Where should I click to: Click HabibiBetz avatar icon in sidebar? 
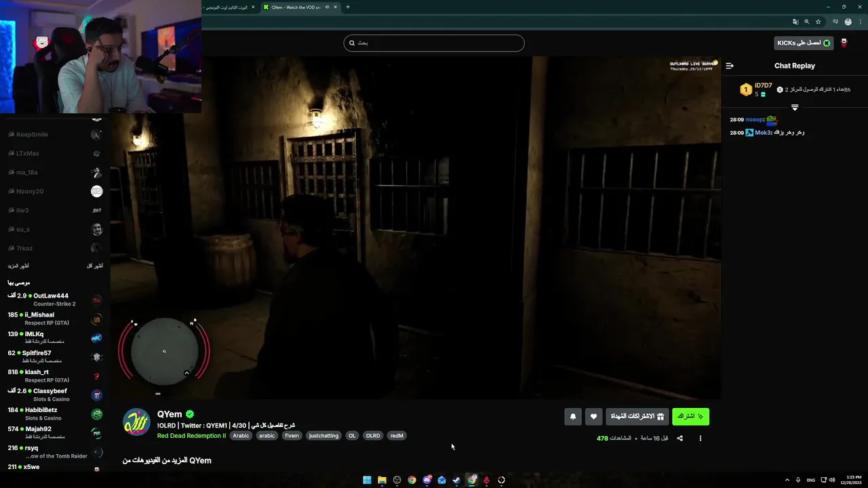97,413
